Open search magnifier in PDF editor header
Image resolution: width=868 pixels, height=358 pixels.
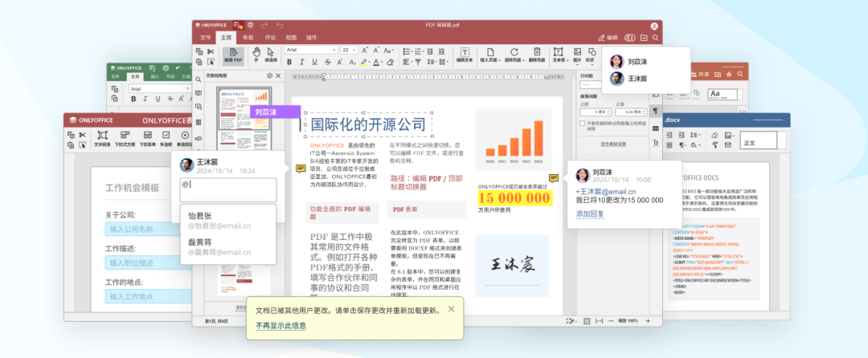(656, 38)
